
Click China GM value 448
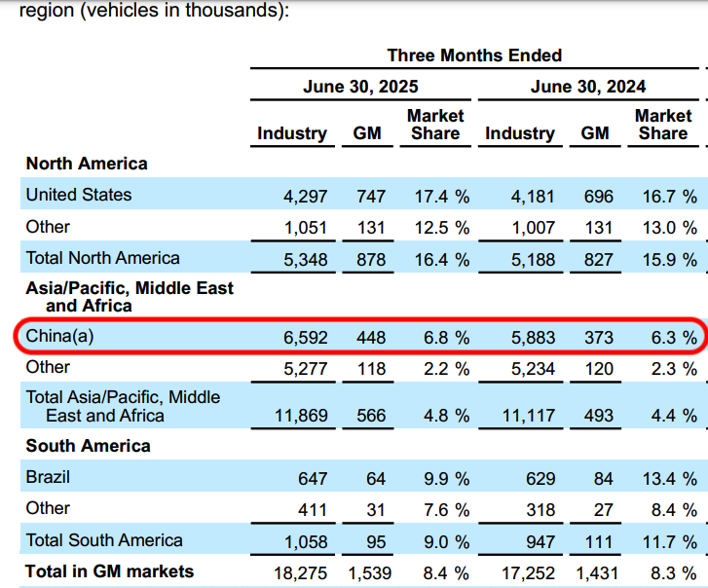370,338
